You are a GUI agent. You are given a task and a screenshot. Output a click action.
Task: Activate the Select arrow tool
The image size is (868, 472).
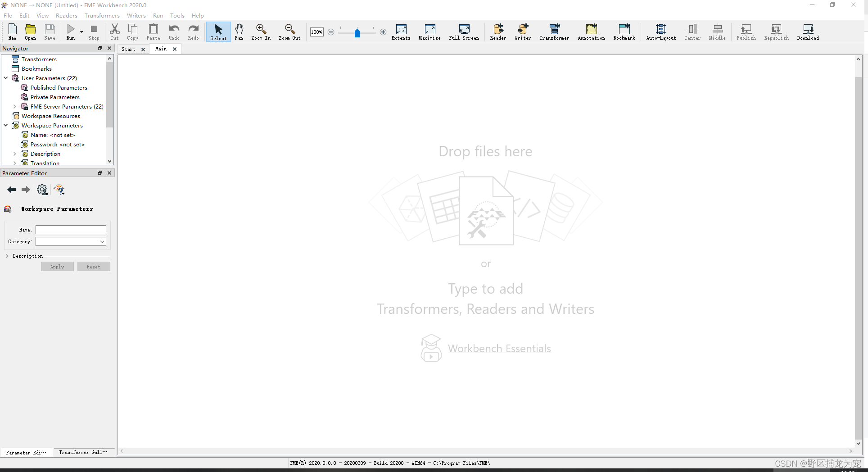pyautogui.click(x=218, y=32)
